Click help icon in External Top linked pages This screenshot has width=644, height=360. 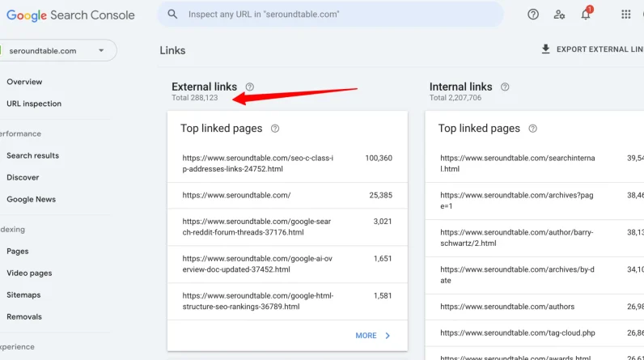point(275,129)
